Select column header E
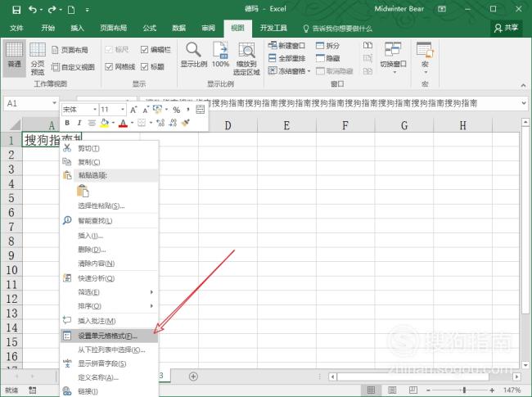 pyautogui.click(x=286, y=125)
